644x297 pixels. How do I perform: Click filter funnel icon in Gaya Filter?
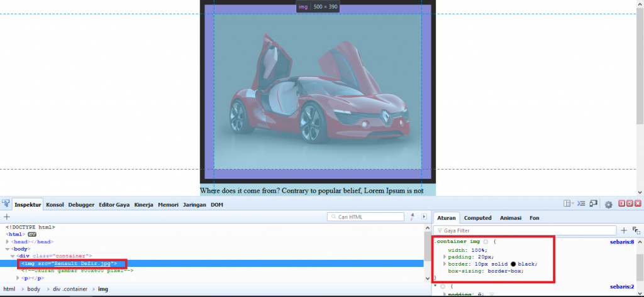pyautogui.click(x=440, y=230)
